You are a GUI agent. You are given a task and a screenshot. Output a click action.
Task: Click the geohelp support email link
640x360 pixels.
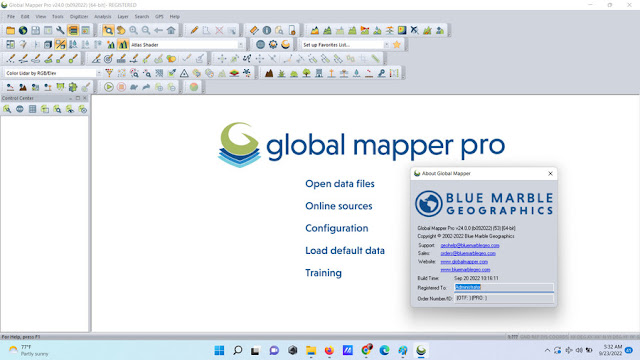(x=470, y=245)
